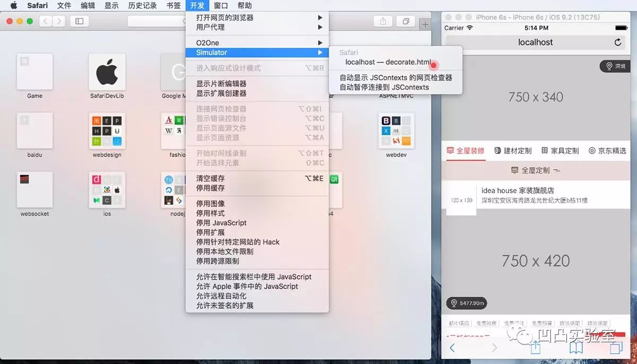Select 允许未签名的扩展
The width and height of the screenshot is (637, 364).
[257, 306]
